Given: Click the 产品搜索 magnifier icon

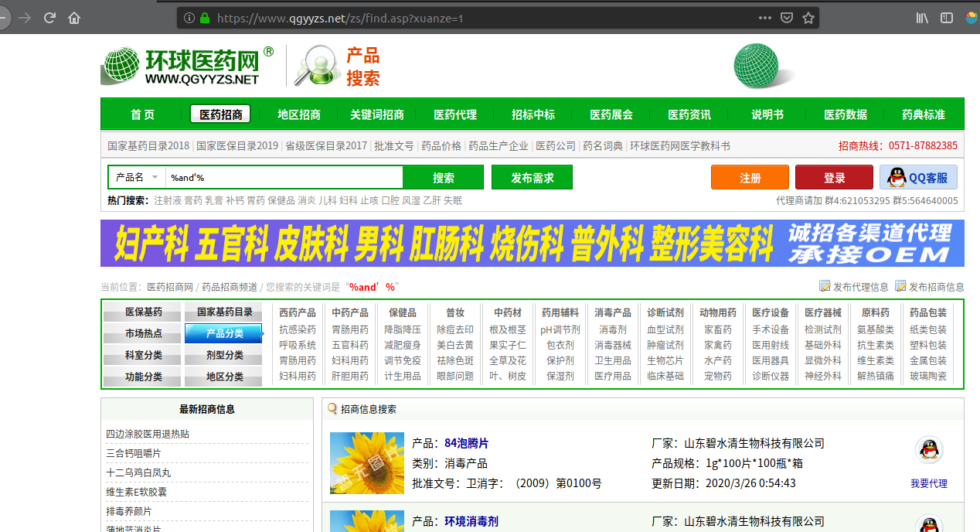Looking at the screenshot, I should tap(317, 66).
